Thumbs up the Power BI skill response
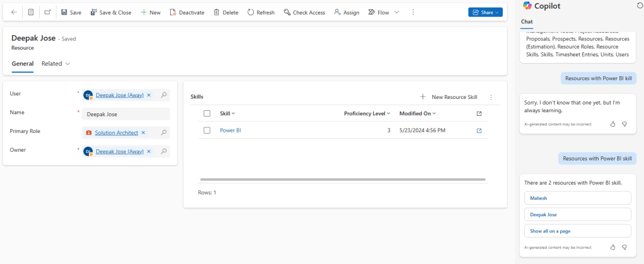 point(612,248)
